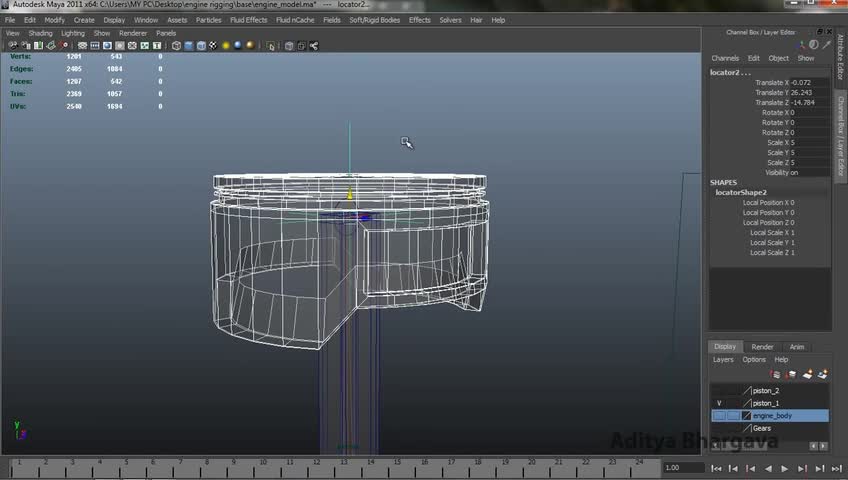The image size is (848, 480).
Task: Click the create new empty layer icon
Action: coord(807,374)
